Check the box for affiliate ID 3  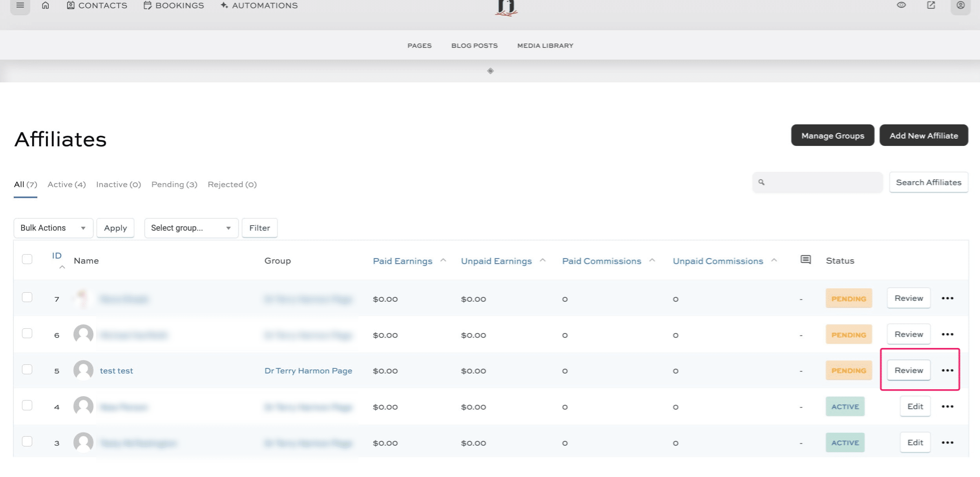tap(27, 442)
